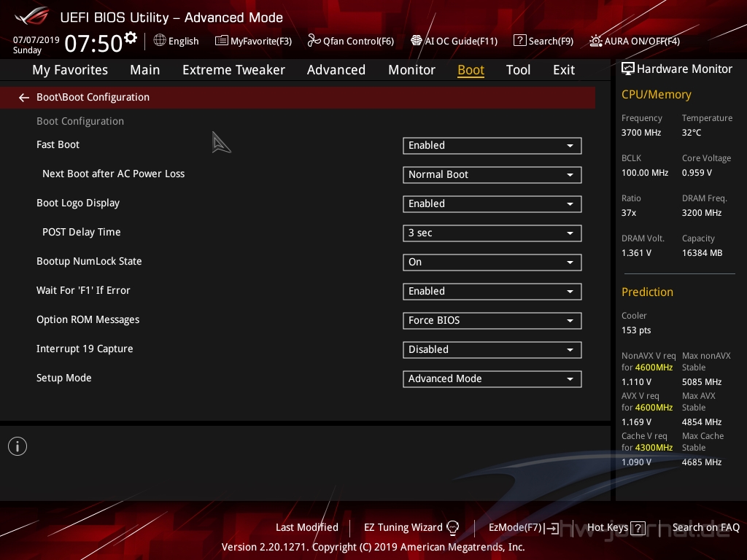This screenshot has height=560, width=747.
Task: Open Bootup NumLock State dropdown
Action: 492,262
